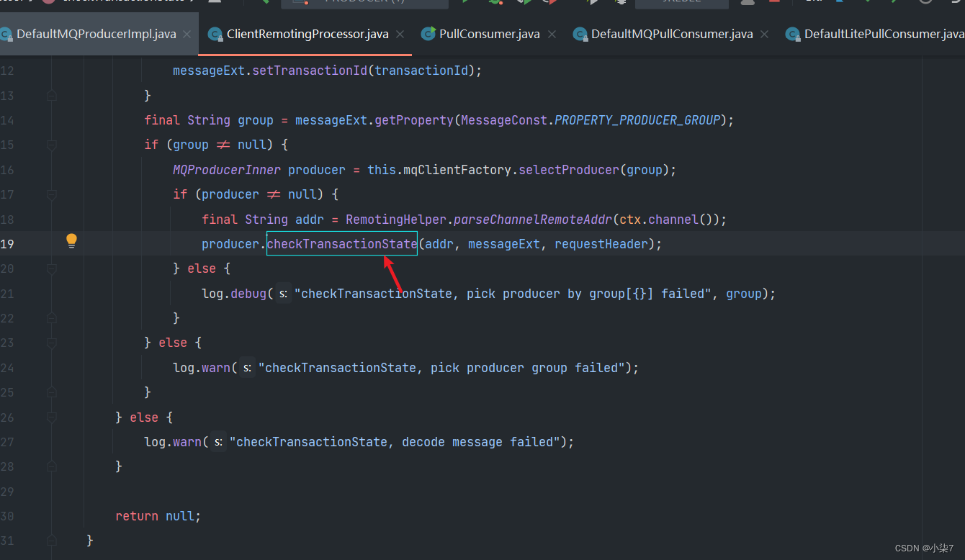Toggle the fold marker on line 20
Screen dimensions: 965x560
(x=51, y=268)
